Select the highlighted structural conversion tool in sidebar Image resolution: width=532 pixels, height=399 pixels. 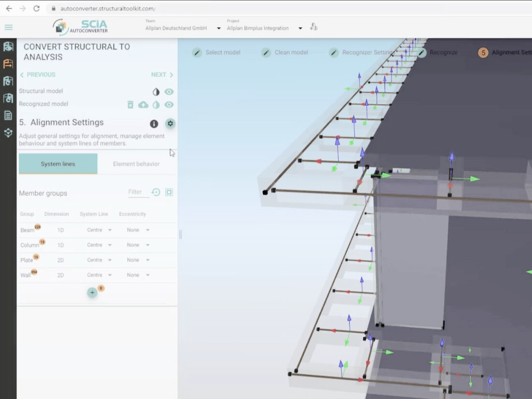click(8, 64)
